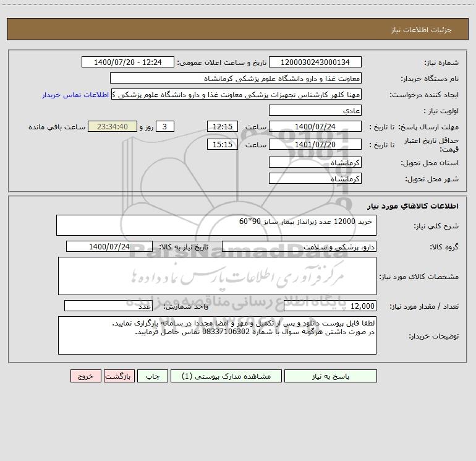
Task: Click the اطلاعات کالاهای مورد نیاز section heading
Action: coord(413,206)
